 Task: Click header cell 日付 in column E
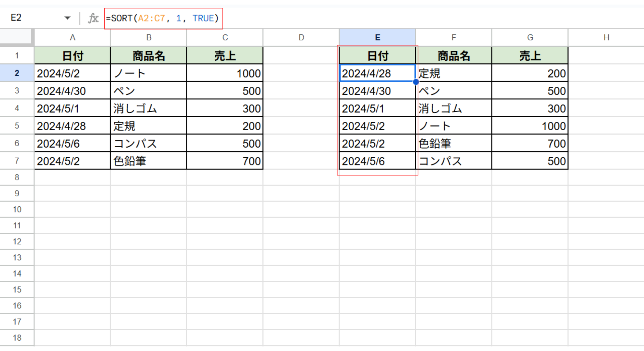click(377, 56)
